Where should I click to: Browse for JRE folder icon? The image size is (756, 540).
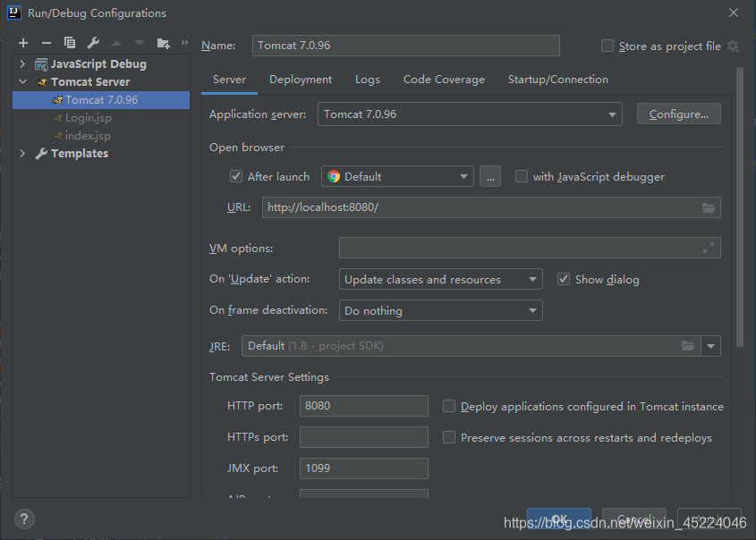coord(688,346)
